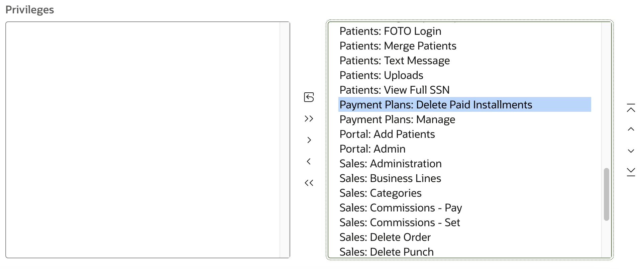
Task: Click the Move to Bottom icon
Action: pos(631,172)
